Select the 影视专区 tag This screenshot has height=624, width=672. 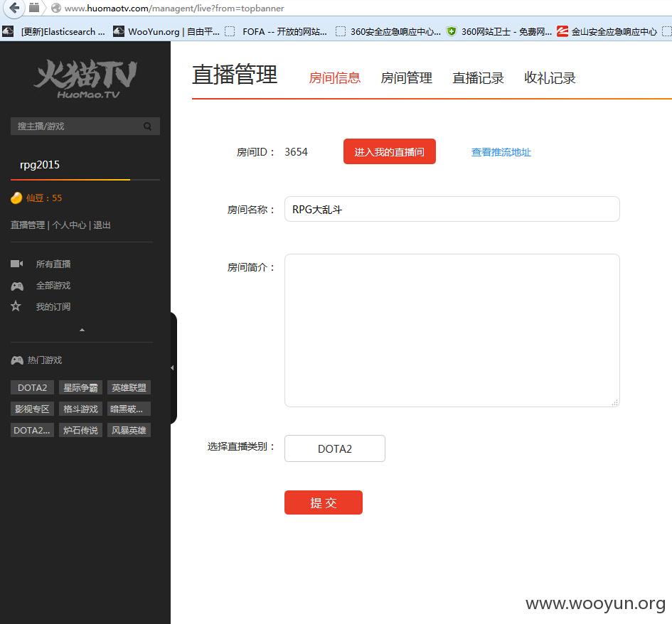32,409
